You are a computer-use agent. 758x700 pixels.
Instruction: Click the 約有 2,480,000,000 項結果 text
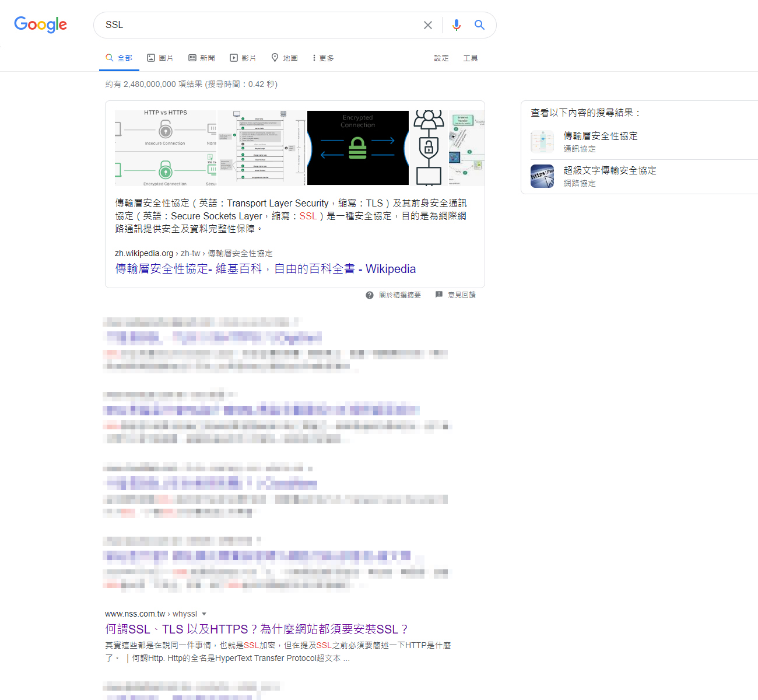(191, 84)
